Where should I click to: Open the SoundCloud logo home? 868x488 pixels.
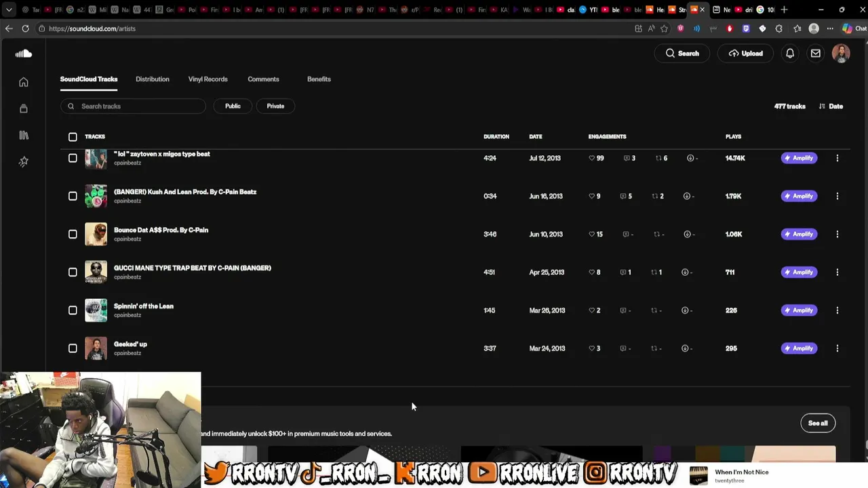(x=24, y=54)
